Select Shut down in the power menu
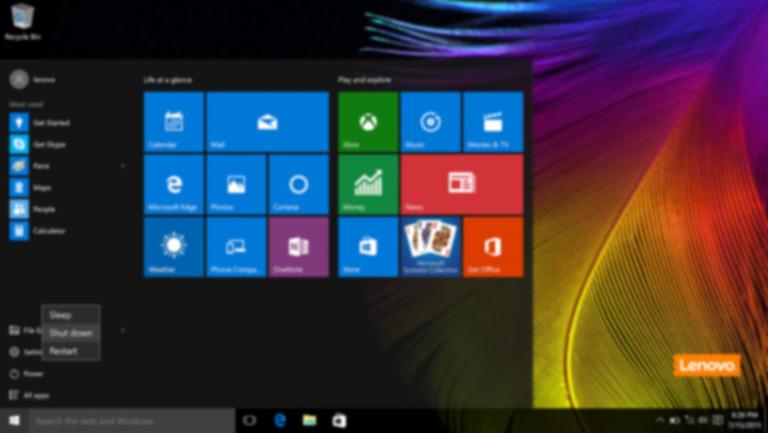The width and height of the screenshot is (768, 433). [71, 333]
